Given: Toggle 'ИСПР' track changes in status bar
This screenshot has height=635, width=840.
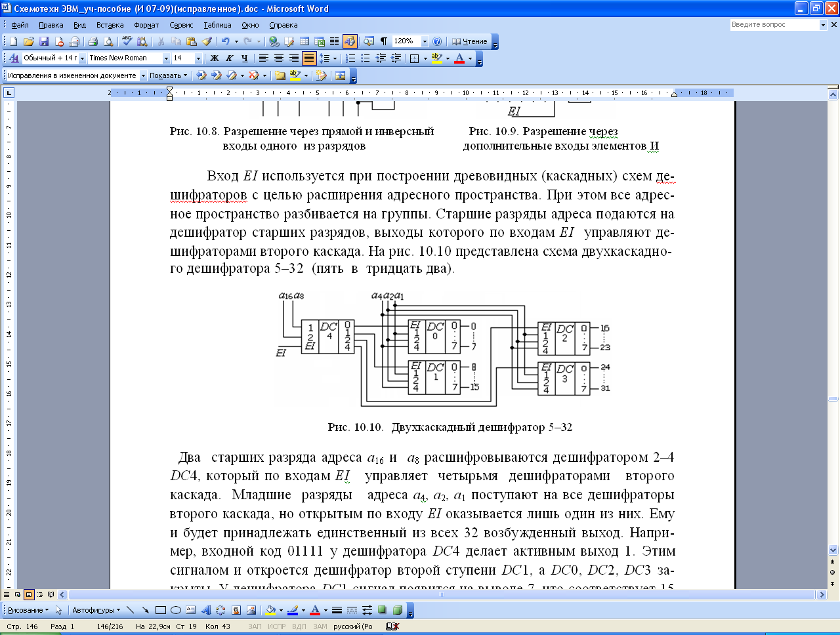Looking at the screenshot, I should click(x=277, y=626).
